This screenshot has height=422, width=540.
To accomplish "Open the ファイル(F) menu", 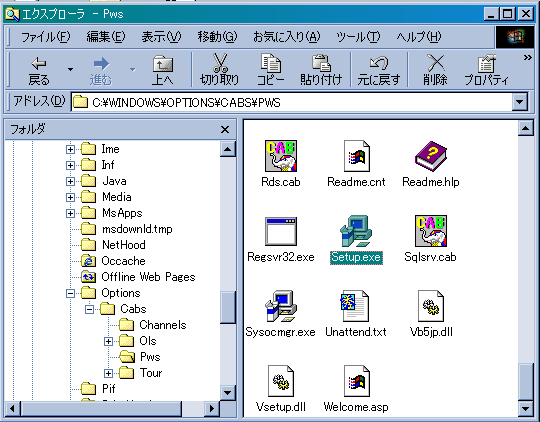I will click(x=45, y=37).
